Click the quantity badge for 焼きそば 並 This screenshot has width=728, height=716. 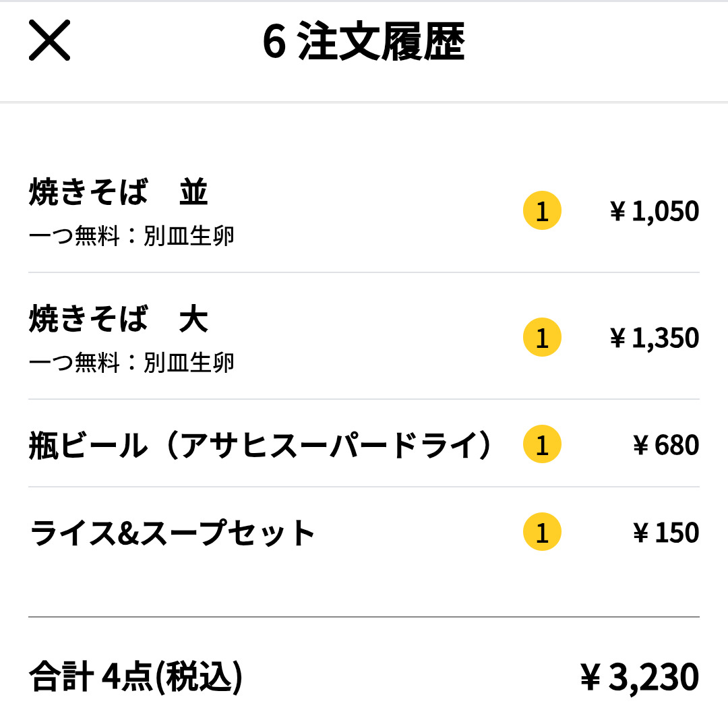[542, 211]
